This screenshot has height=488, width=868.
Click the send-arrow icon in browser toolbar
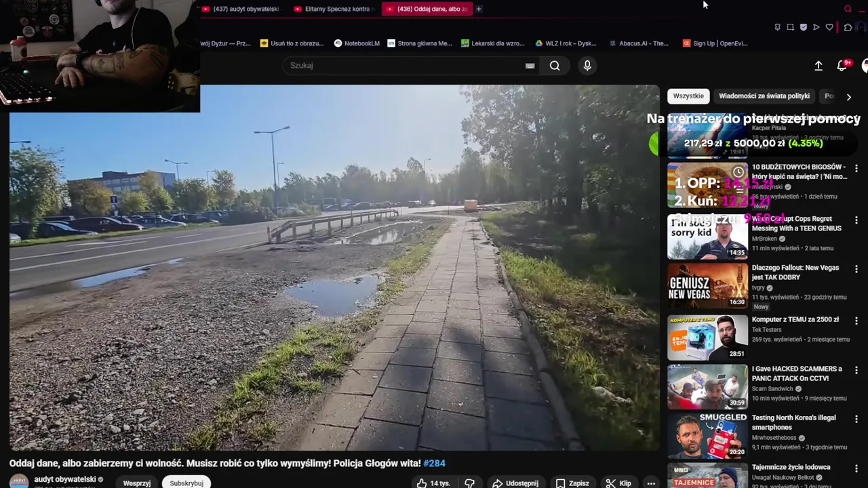[x=816, y=27]
